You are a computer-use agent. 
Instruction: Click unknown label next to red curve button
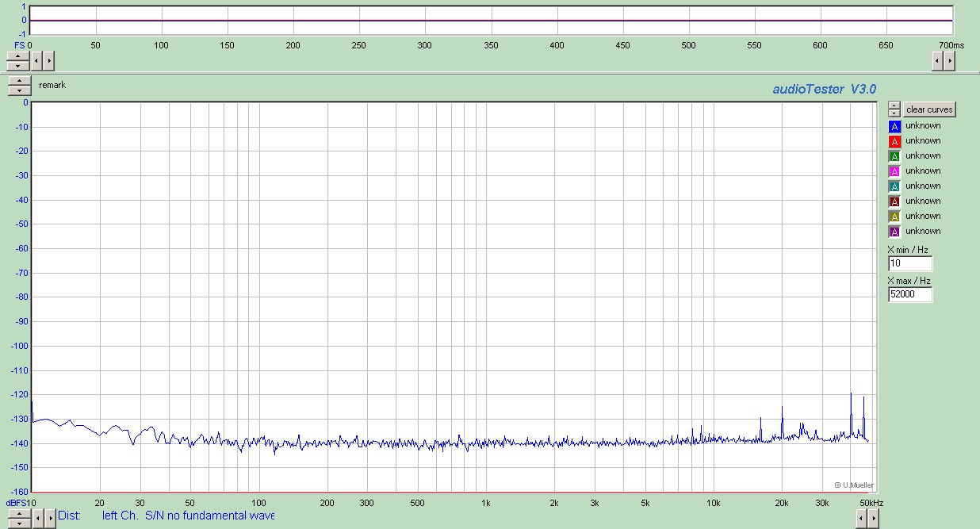(x=923, y=140)
